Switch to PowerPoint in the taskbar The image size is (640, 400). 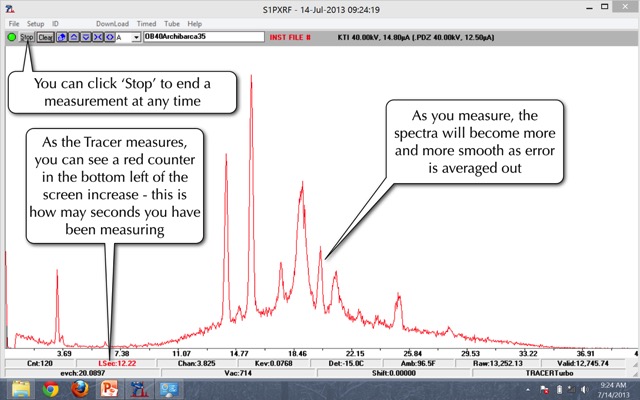click(x=108, y=389)
